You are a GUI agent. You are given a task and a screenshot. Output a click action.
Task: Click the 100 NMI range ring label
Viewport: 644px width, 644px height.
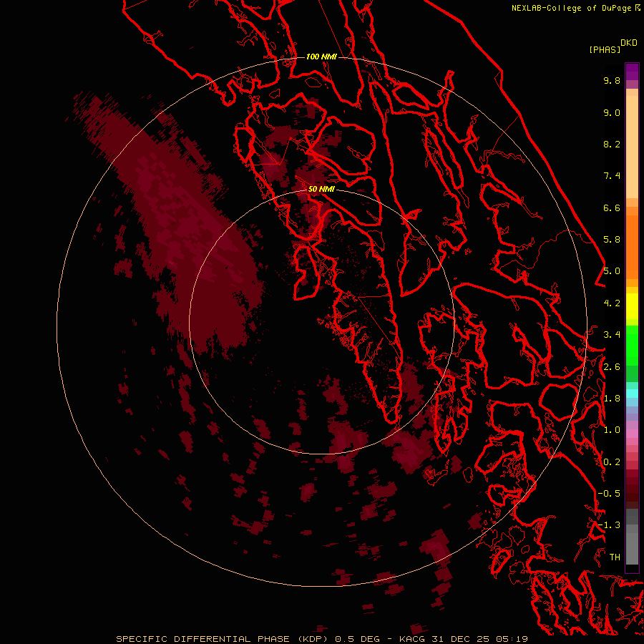321,57
